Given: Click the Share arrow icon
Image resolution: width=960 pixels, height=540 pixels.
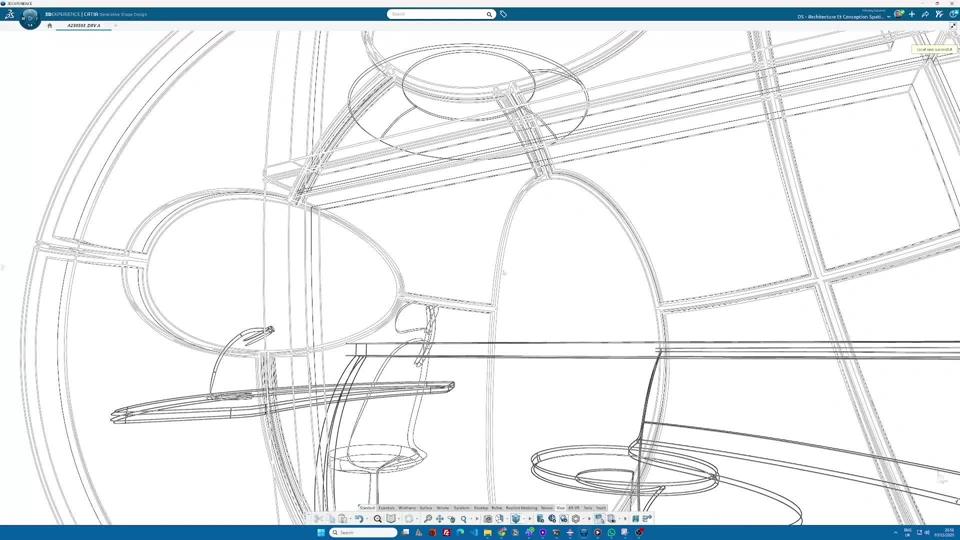Looking at the screenshot, I should pos(925,14).
